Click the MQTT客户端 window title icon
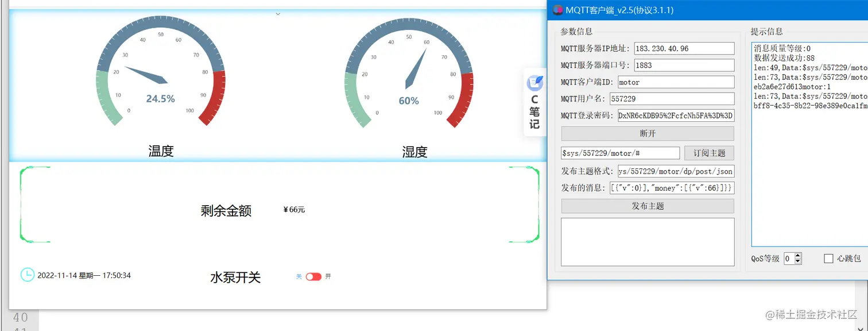The image size is (868, 331). tap(557, 10)
